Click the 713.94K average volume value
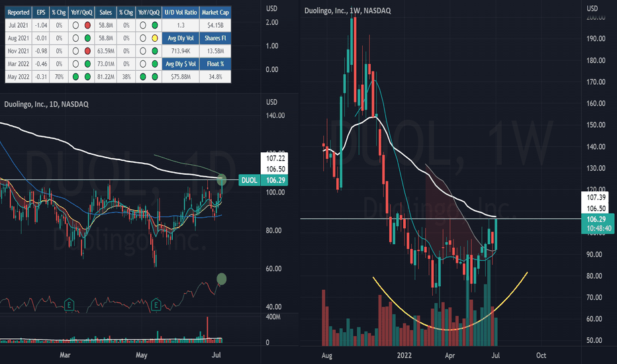Screen dimensions: 617x364 pyautogui.click(x=181, y=51)
